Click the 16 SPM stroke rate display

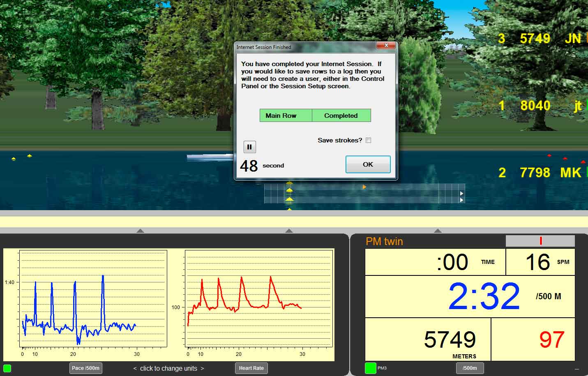coord(540,262)
